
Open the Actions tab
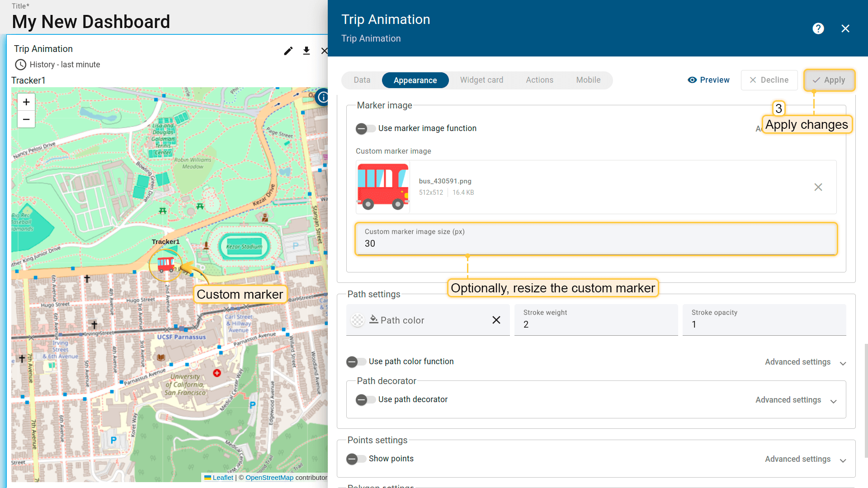[x=539, y=80]
